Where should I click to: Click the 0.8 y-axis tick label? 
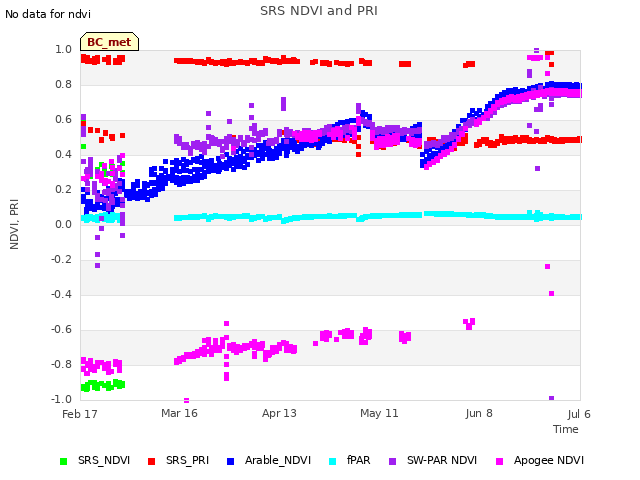coord(63,84)
